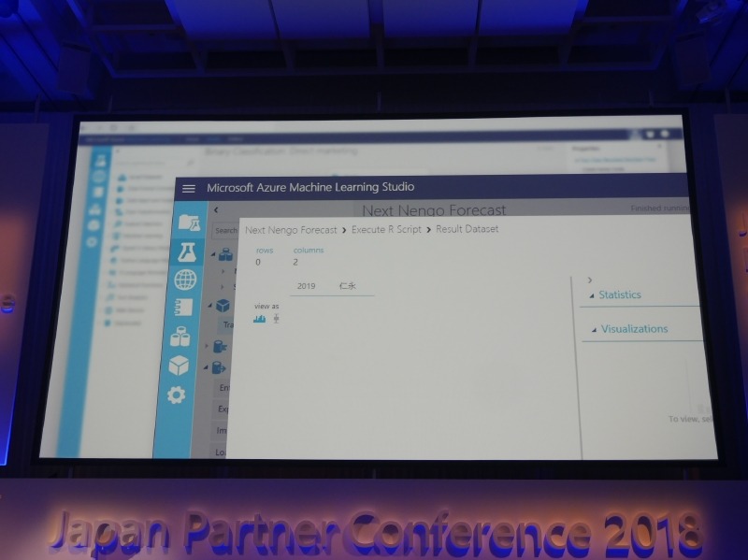Open the Trained Models cube sidebar icon

(179, 366)
